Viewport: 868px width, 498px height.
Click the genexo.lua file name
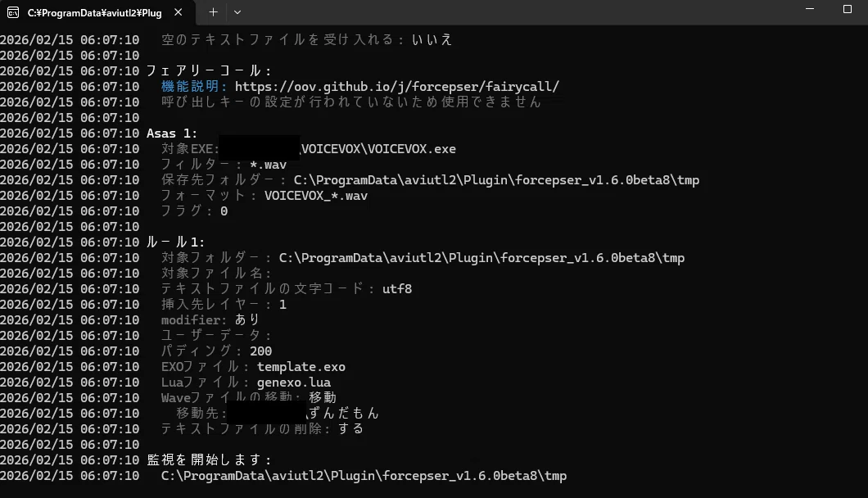click(294, 383)
